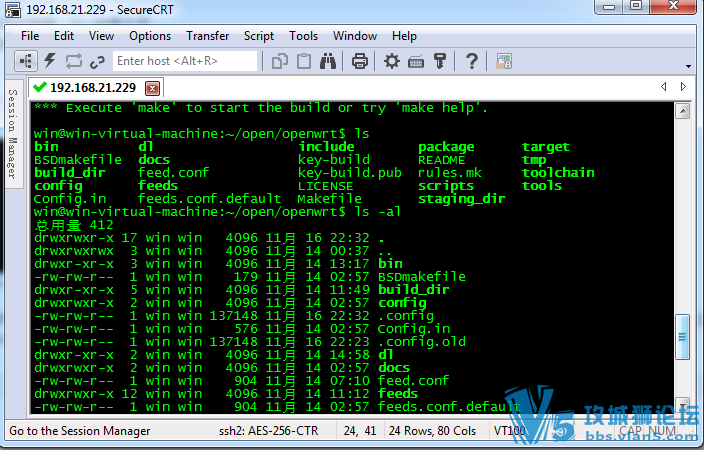The width and height of the screenshot is (704, 450).
Task: Click the 'rules.mk' file name
Action: coord(449,173)
